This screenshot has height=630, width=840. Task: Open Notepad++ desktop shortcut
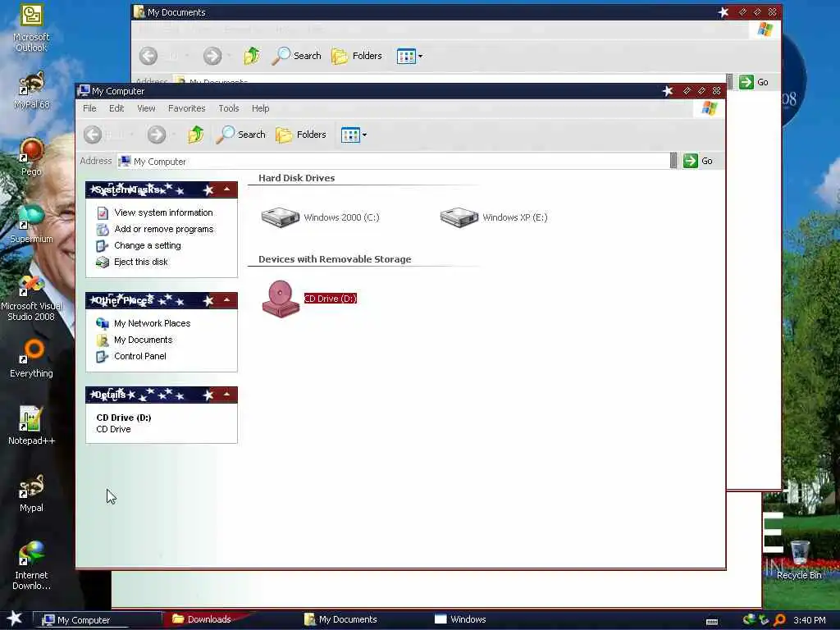[31, 426]
